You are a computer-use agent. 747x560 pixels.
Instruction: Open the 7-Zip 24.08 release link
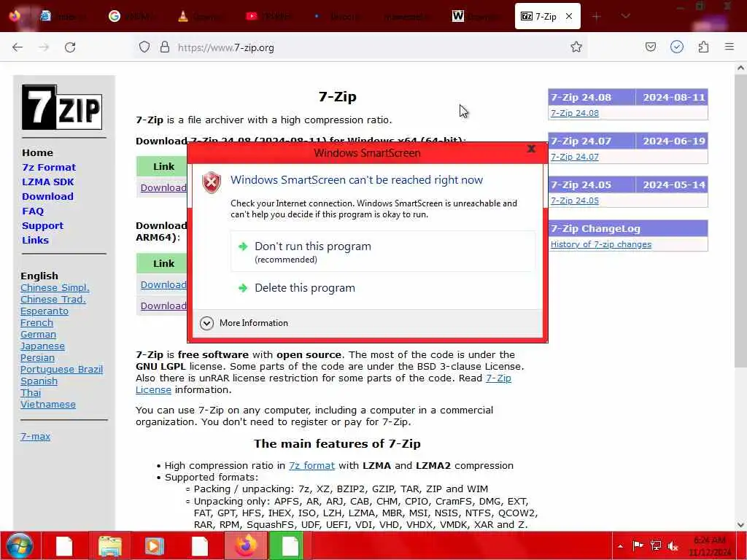(575, 113)
